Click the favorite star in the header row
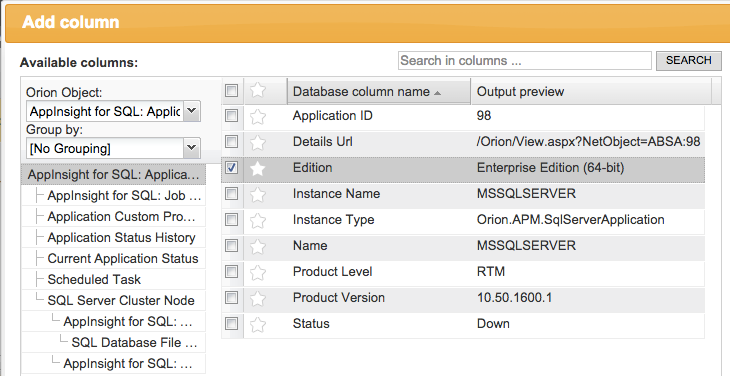 (257, 90)
